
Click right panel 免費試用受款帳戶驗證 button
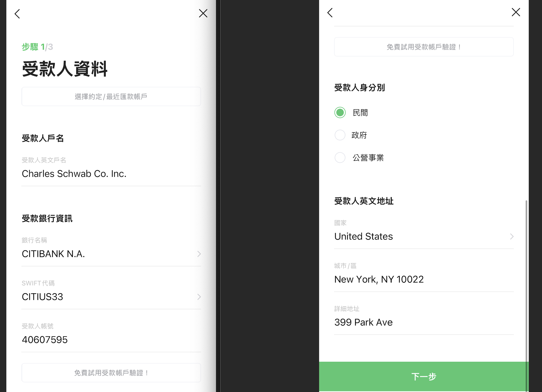coord(424,47)
